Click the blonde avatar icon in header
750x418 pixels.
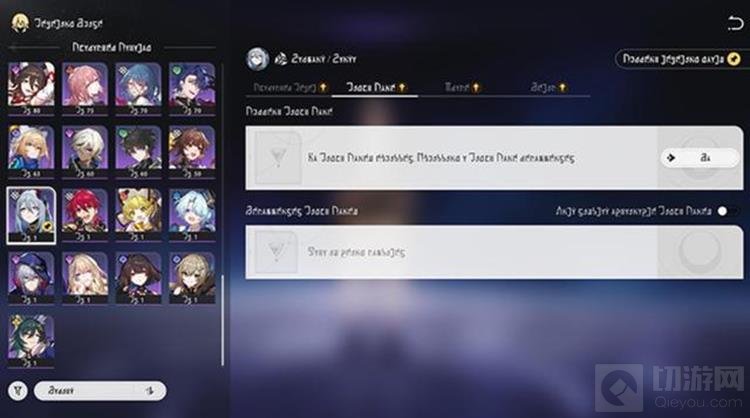coord(20,23)
